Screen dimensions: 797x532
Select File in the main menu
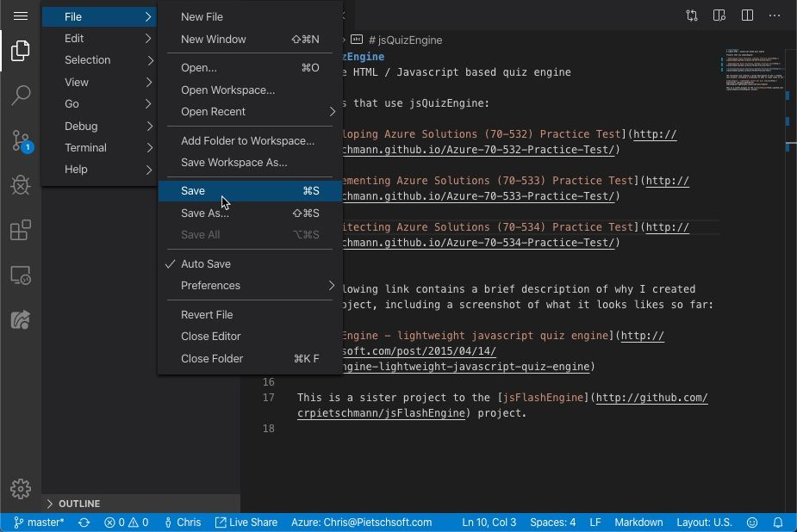pyautogui.click(x=100, y=16)
